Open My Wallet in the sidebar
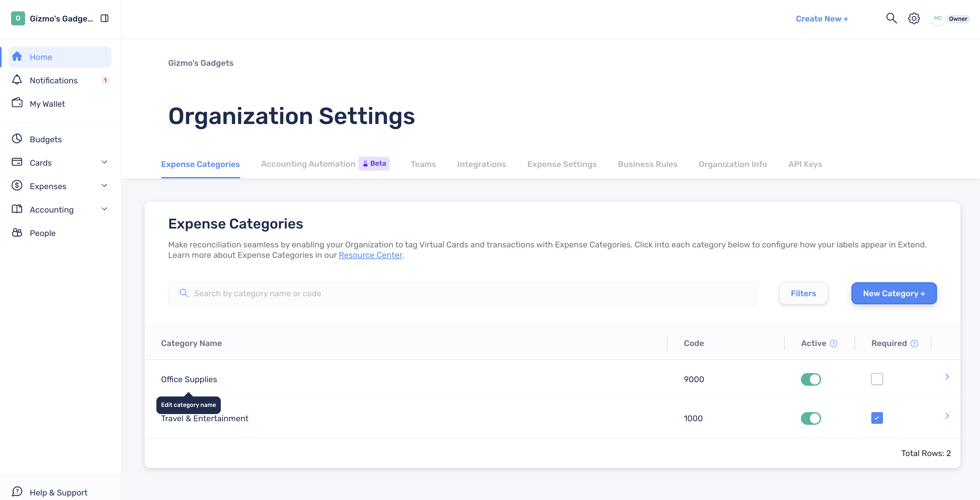The height and width of the screenshot is (500, 980). (x=60, y=104)
